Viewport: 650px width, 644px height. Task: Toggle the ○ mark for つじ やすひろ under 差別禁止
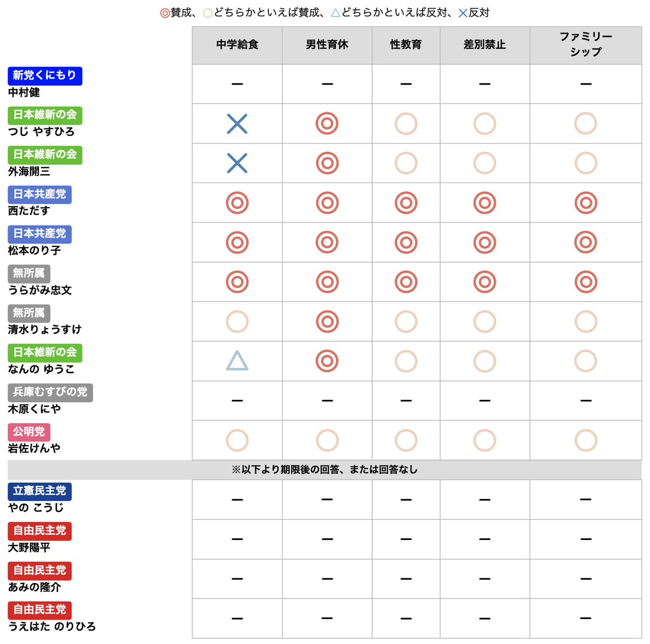485,123
